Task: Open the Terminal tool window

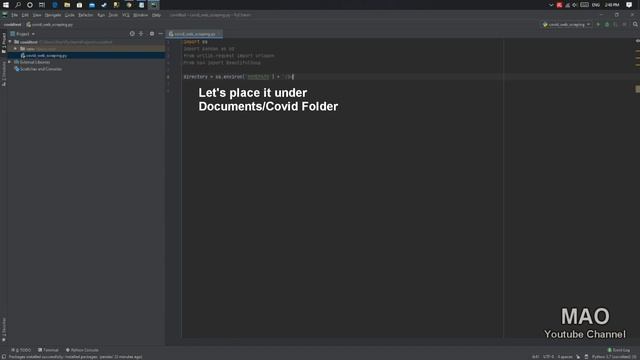Action: (x=48, y=350)
